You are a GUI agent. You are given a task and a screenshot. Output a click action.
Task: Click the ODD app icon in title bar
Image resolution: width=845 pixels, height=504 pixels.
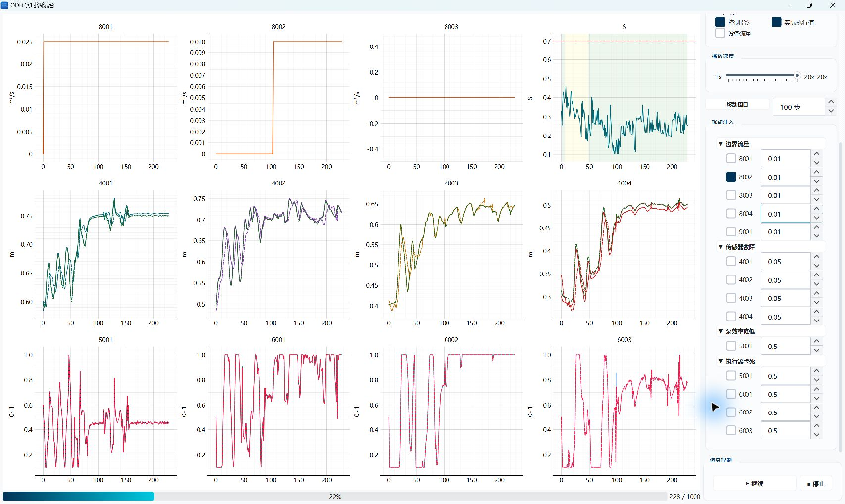point(5,5)
